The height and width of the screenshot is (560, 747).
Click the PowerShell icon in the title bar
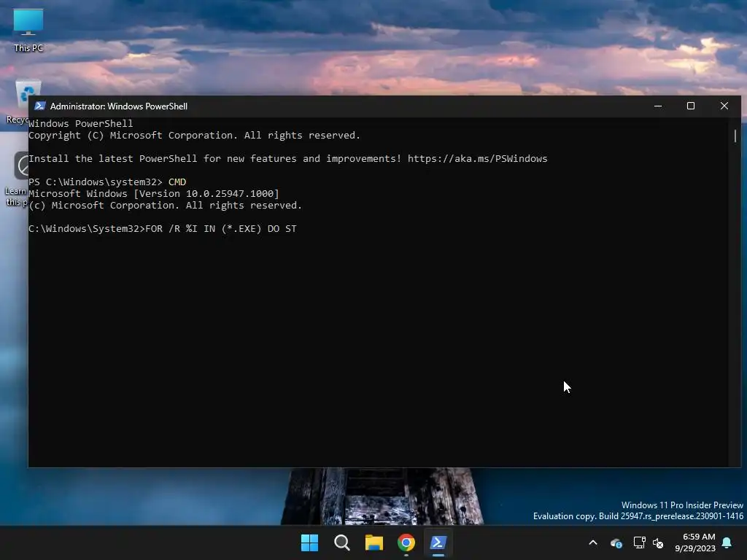[x=40, y=106]
